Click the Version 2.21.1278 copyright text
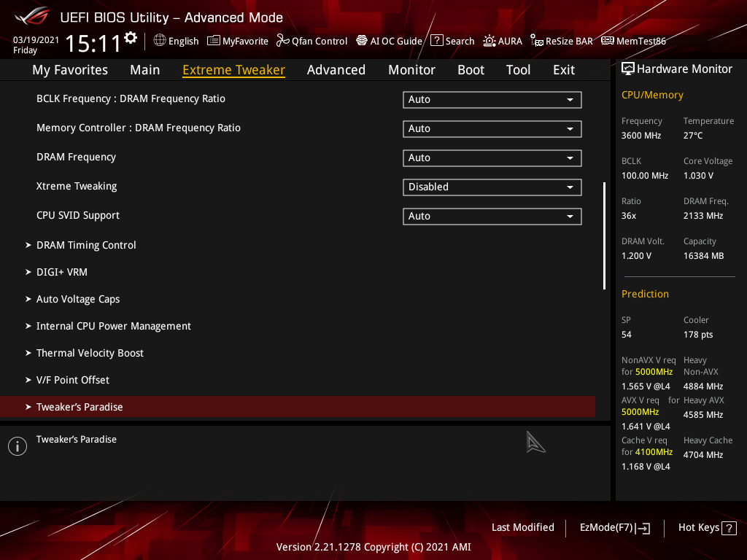 tap(373, 547)
